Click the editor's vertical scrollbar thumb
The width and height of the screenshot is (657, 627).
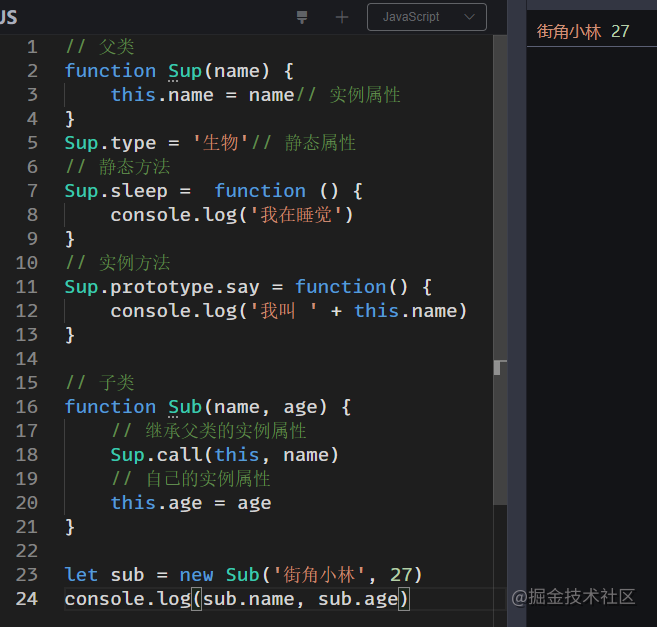coord(500,270)
